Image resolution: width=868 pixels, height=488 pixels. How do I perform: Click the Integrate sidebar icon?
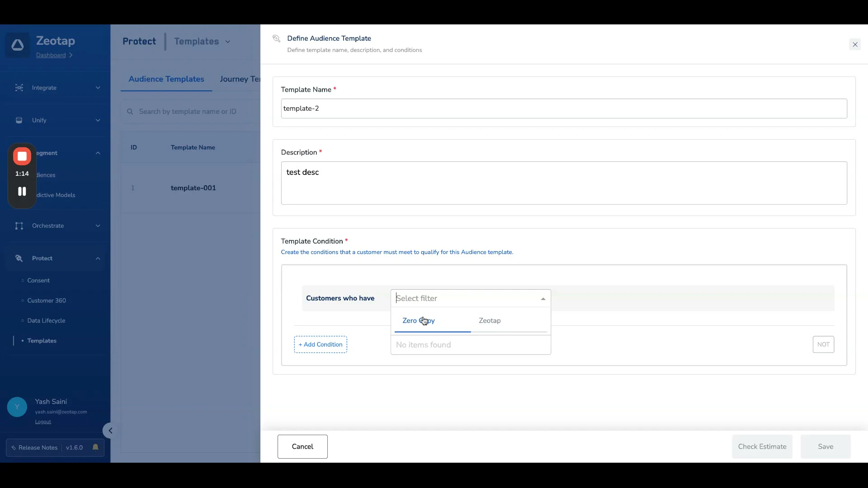[19, 88]
